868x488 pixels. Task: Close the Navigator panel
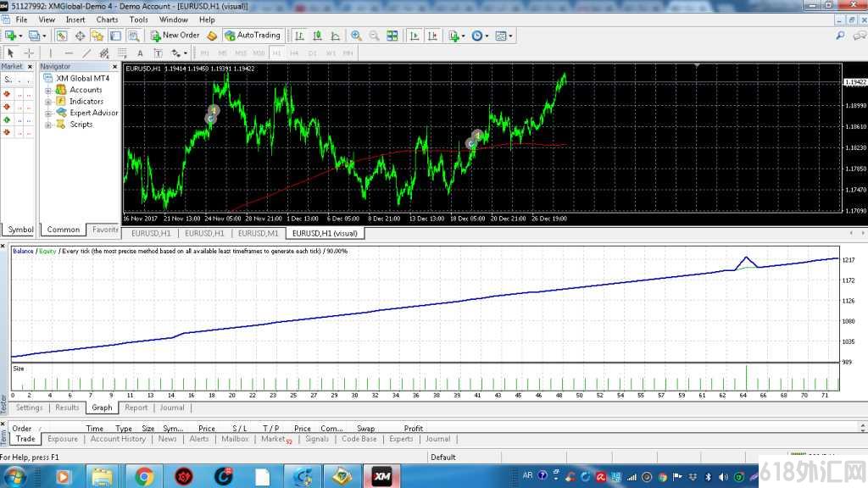coord(114,66)
